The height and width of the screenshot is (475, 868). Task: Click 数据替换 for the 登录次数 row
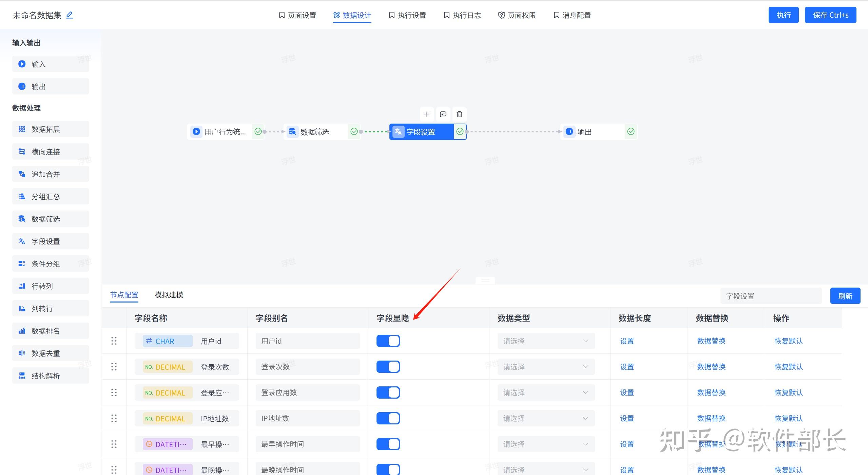(710, 366)
